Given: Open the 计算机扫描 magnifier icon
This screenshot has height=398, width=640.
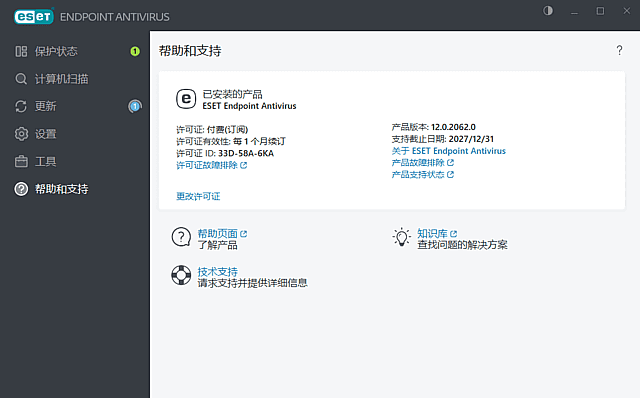Looking at the screenshot, I should [21, 79].
